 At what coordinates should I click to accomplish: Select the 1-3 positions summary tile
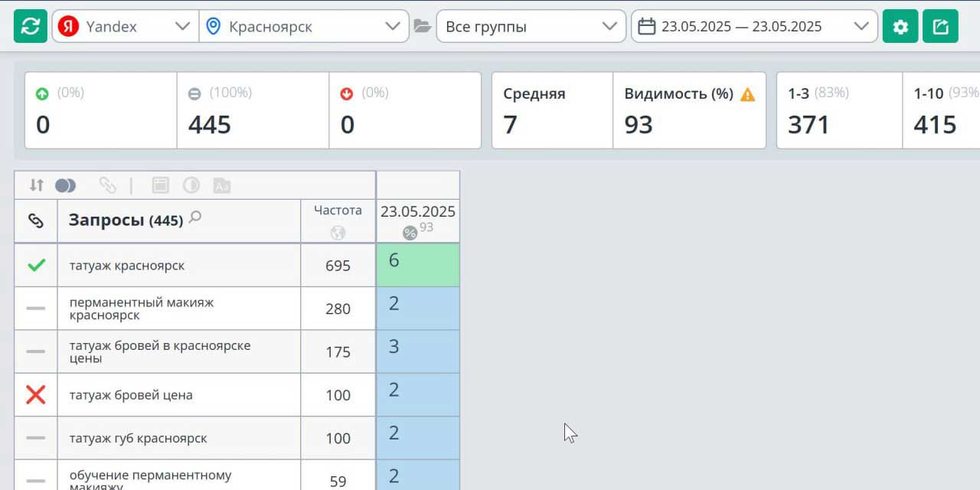[x=839, y=110]
